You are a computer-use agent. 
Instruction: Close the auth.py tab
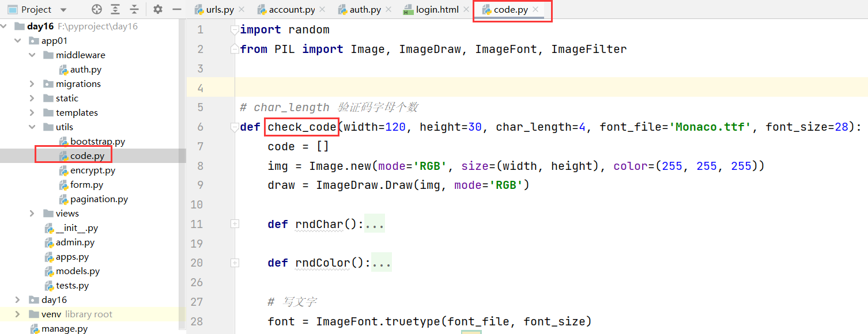pyautogui.click(x=388, y=10)
